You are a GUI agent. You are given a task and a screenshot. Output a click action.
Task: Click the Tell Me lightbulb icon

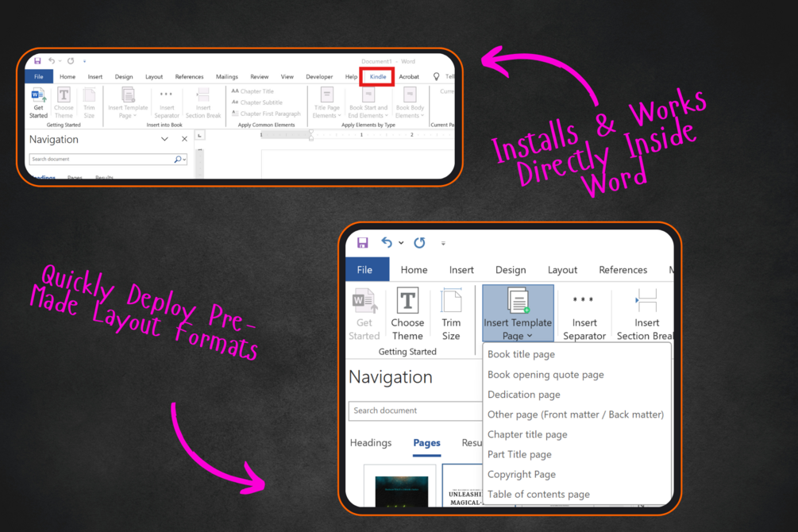click(x=436, y=76)
